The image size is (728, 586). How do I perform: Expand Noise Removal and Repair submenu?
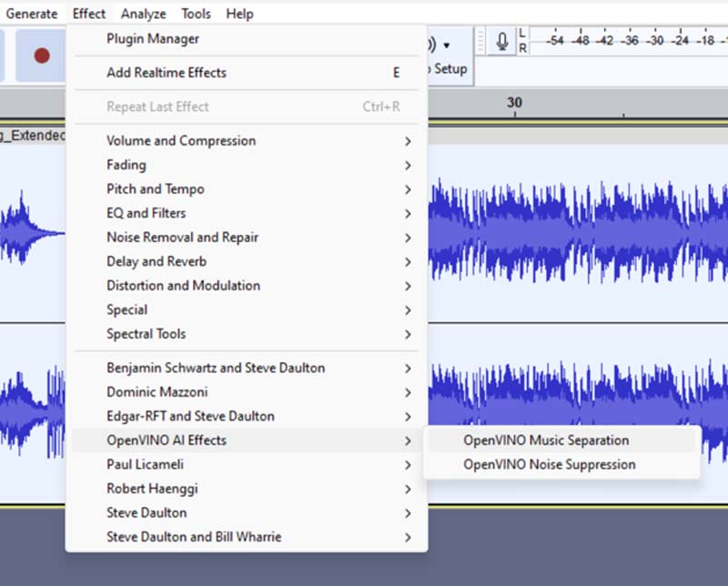tap(247, 237)
